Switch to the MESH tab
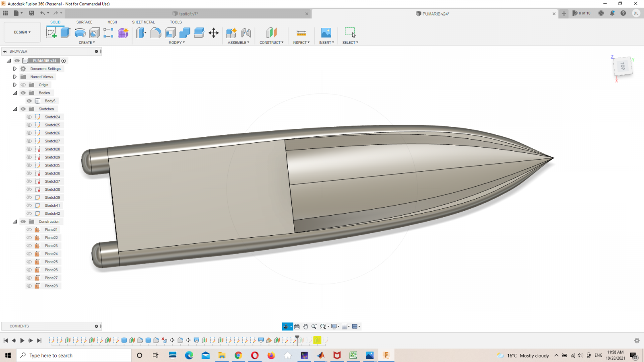The width and height of the screenshot is (644, 362). 112,22
